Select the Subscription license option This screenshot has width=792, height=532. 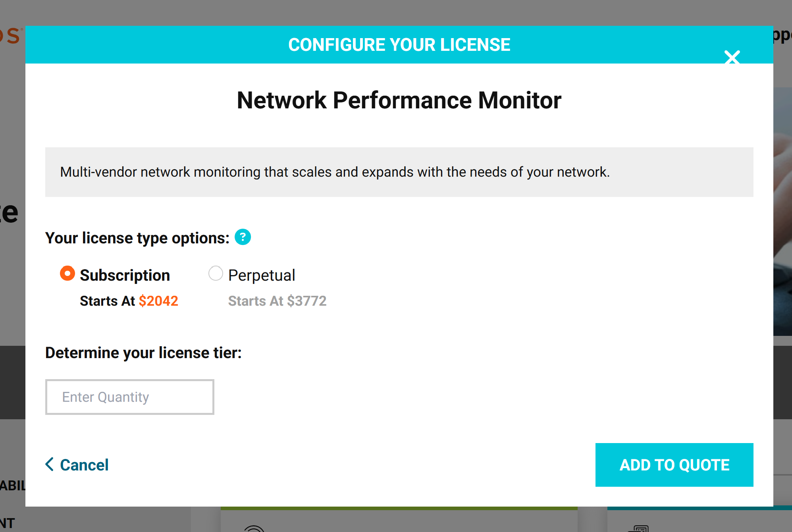67,274
